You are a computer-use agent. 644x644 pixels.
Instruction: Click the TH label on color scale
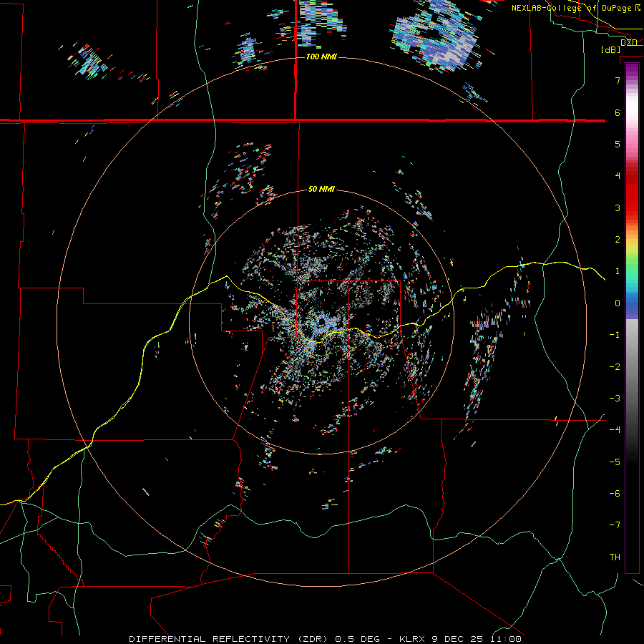(x=615, y=557)
